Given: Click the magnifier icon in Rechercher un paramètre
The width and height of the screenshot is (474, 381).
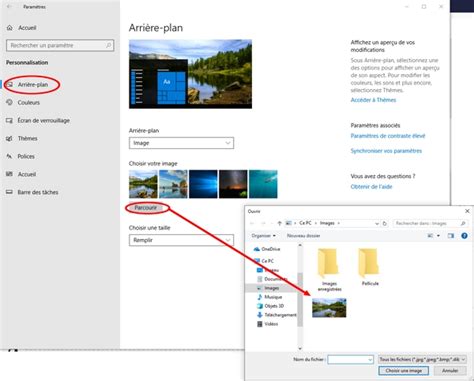Looking at the screenshot, I should (109, 45).
